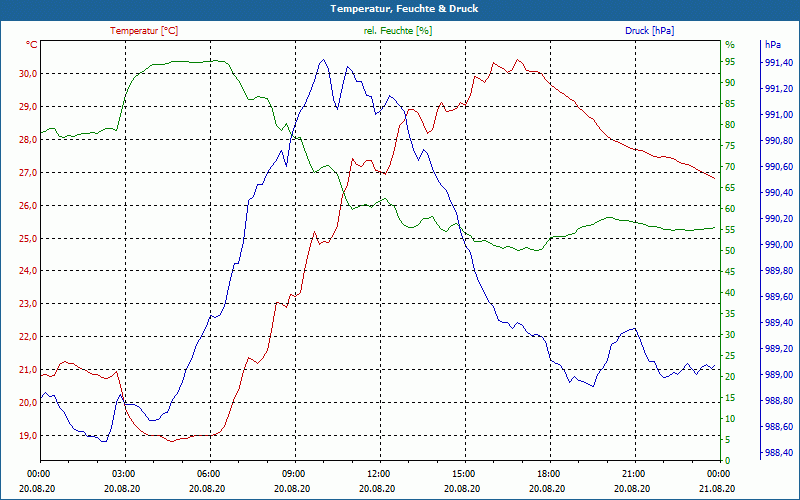
Task: Click the 80 humidity axis value
Action: [730, 125]
